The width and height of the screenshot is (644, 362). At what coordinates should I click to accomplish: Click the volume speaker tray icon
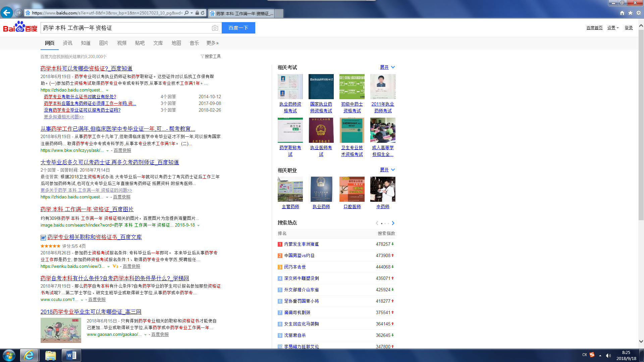click(x=608, y=355)
